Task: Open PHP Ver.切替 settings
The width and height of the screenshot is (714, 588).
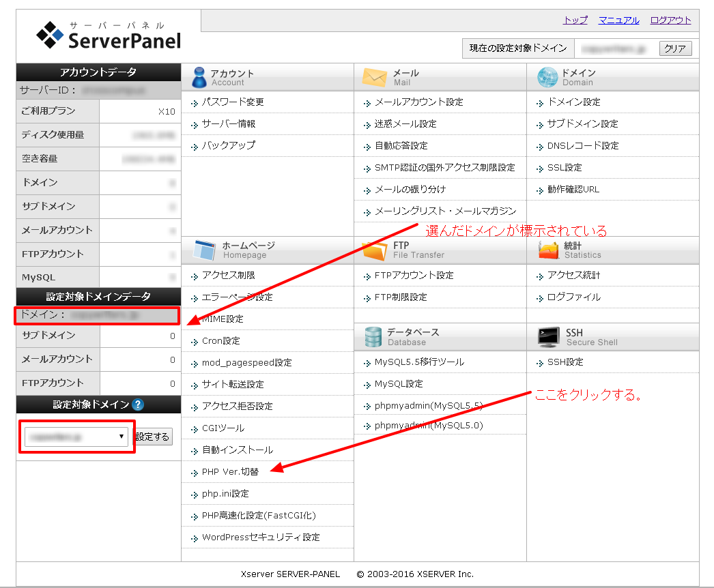Action: (230, 472)
